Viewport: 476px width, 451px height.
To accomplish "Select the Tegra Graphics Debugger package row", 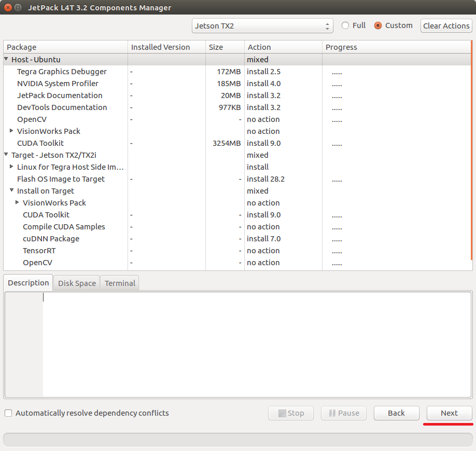I will pos(62,72).
